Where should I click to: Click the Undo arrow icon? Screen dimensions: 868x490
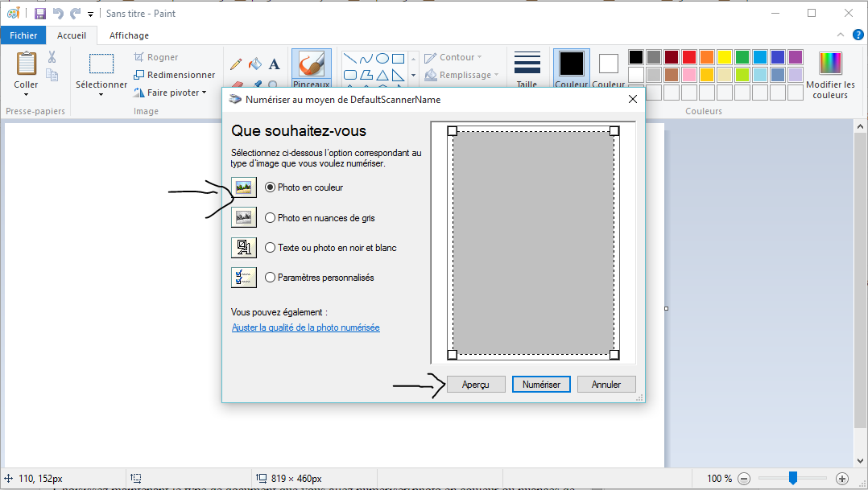(x=58, y=13)
